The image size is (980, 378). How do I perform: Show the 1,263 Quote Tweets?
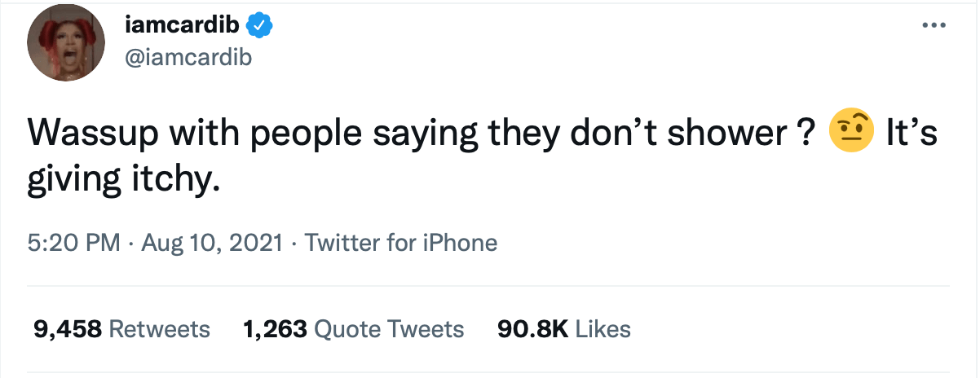tap(353, 329)
